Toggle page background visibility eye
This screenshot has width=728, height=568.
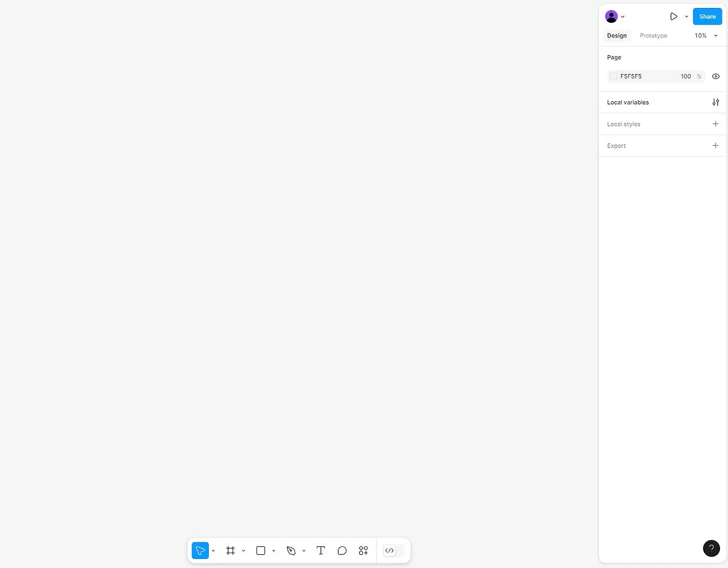pyautogui.click(x=715, y=76)
